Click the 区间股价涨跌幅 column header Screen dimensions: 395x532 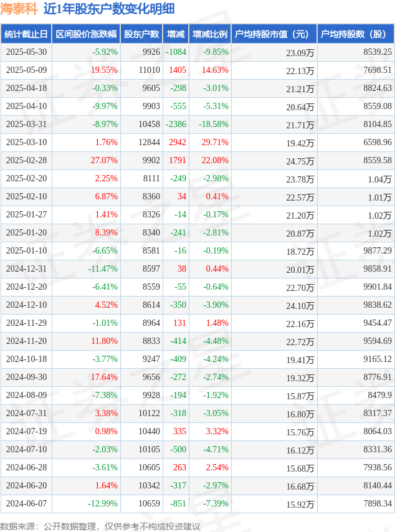[86, 34]
